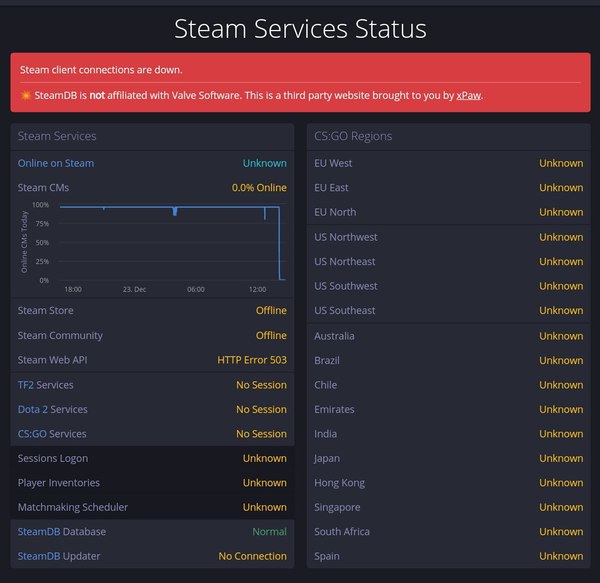Viewport: 600px width, 583px height.
Task: Click the TF2 Services "No Session" status
Action: (261, 385)
